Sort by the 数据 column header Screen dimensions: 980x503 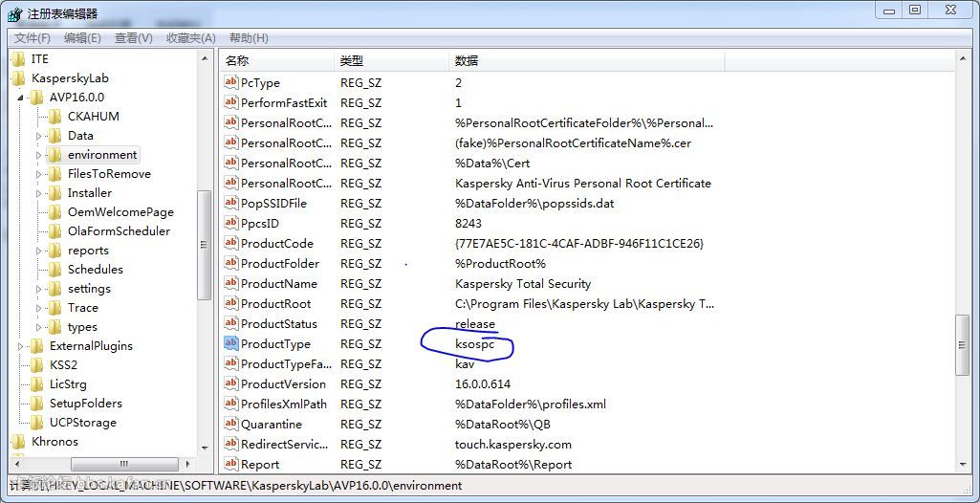(x=587, y=60)
